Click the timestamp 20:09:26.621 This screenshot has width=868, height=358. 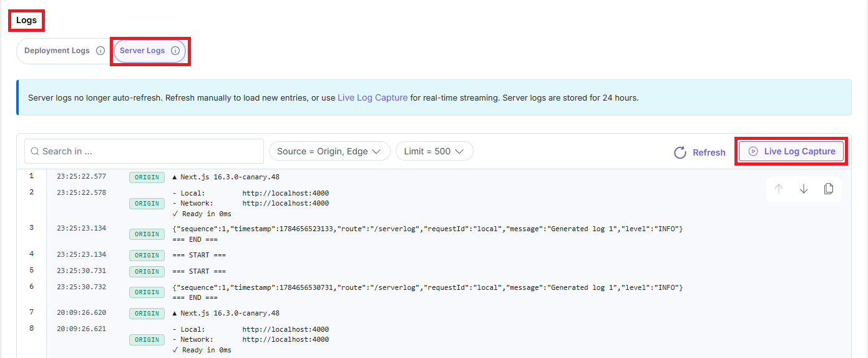[x=81, y=329]
